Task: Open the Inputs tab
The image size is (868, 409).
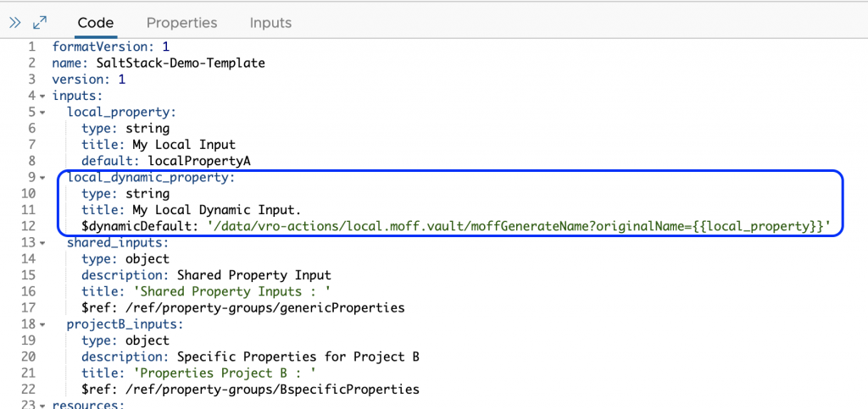Action: 270,23
